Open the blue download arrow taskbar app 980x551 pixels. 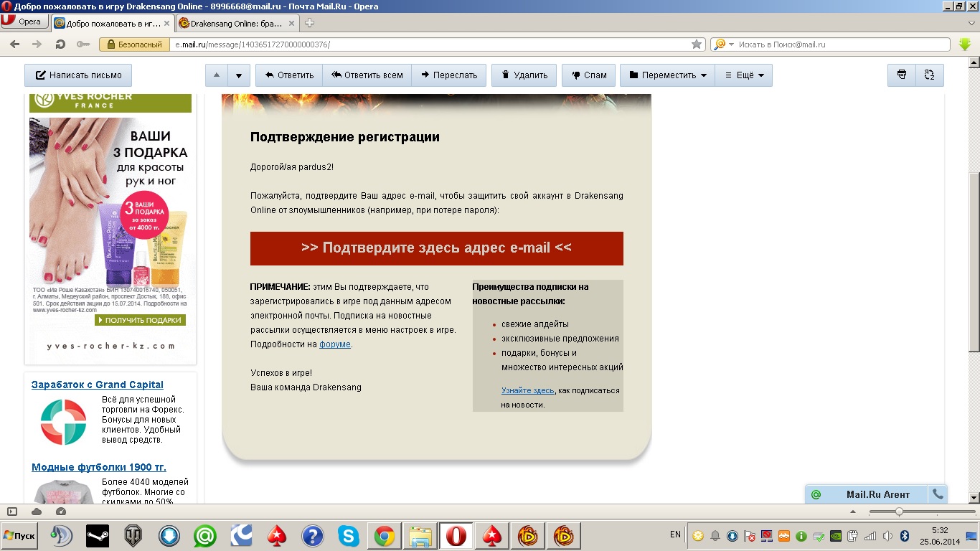[x=169, y=536]
